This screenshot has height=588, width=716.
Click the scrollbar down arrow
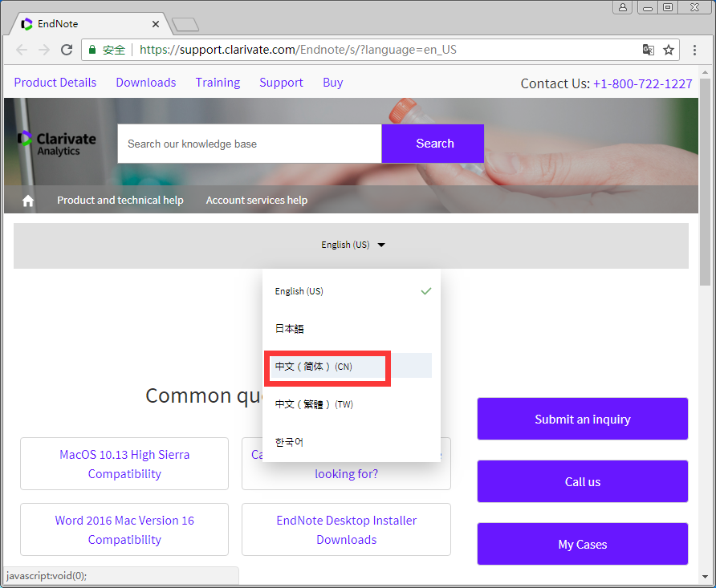[705, 577]
